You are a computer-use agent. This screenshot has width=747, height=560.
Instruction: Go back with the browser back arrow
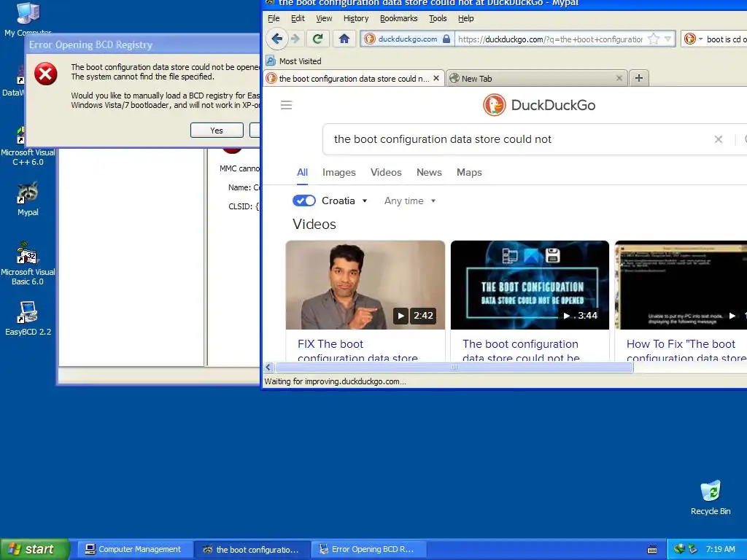point(276,39)
